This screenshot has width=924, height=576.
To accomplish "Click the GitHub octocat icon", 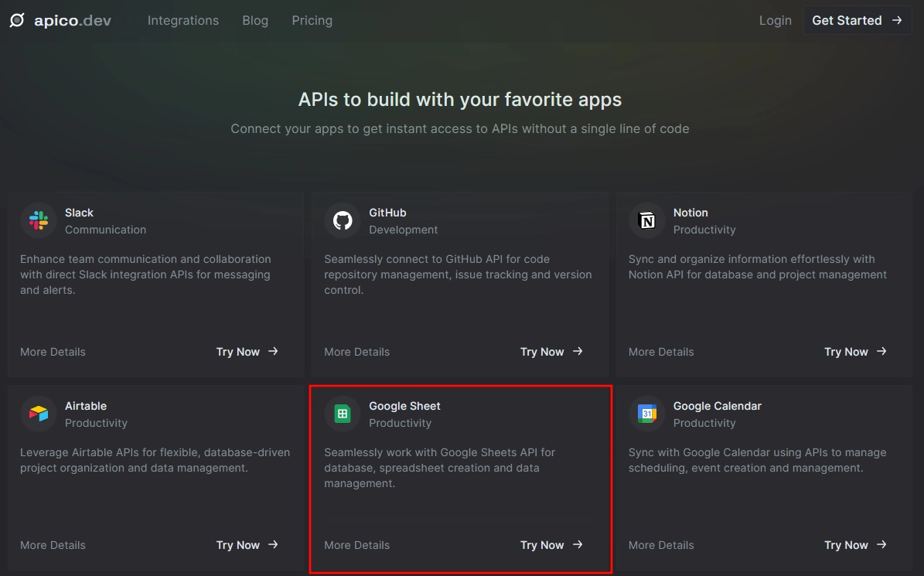I will (x=343, y=220).
